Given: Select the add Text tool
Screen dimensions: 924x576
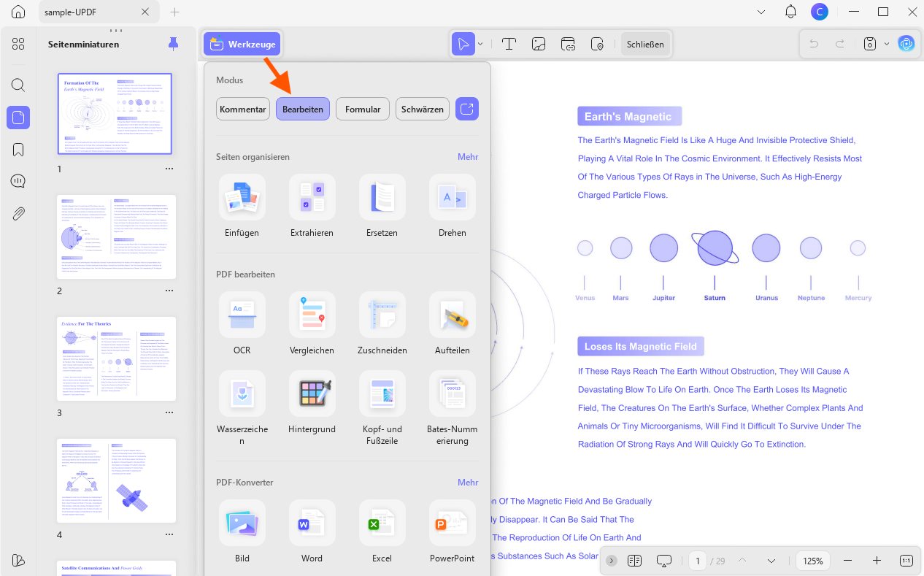Looking at the screenshot, I should click(509, 44).
